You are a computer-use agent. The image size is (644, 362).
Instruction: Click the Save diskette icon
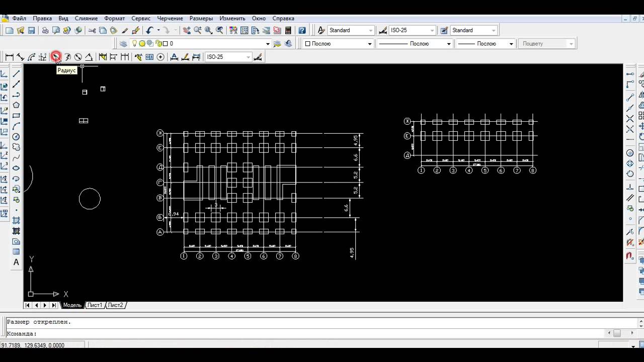pyautogui.click(x=31, y=30)
